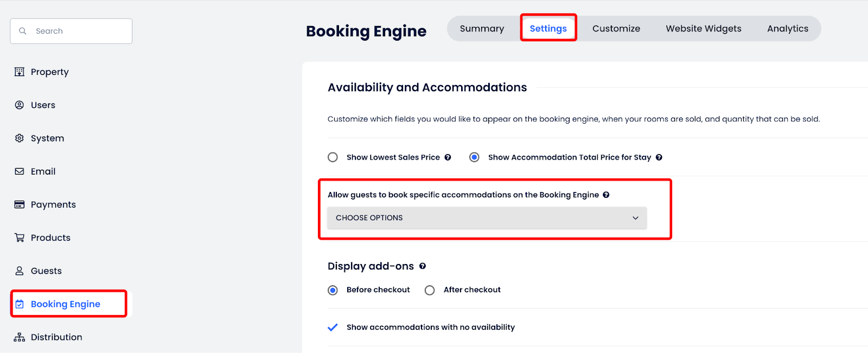Click the Email envelope icon
The height and width of the screenshot is (353, 868).
pos(20,171)
